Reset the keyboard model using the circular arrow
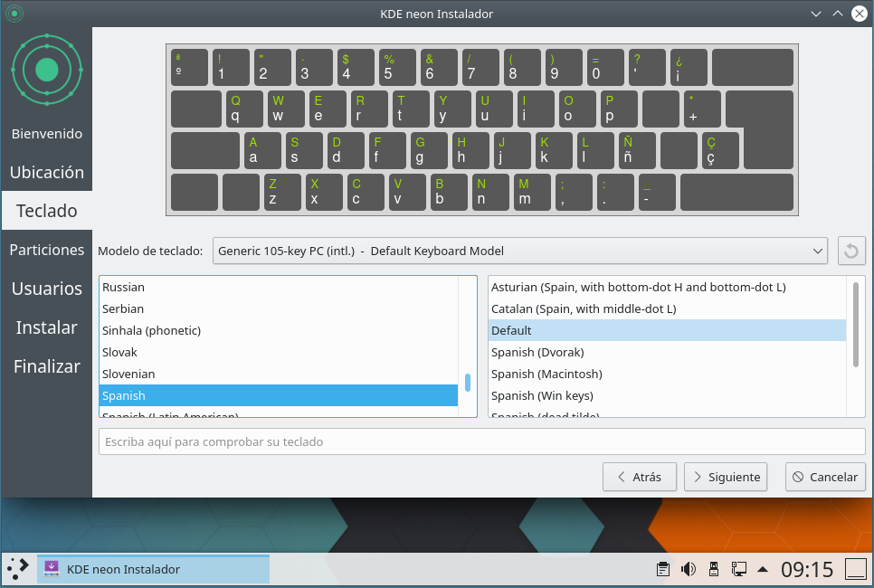Viewport: 874px width, 588px height. coord(850,251)
